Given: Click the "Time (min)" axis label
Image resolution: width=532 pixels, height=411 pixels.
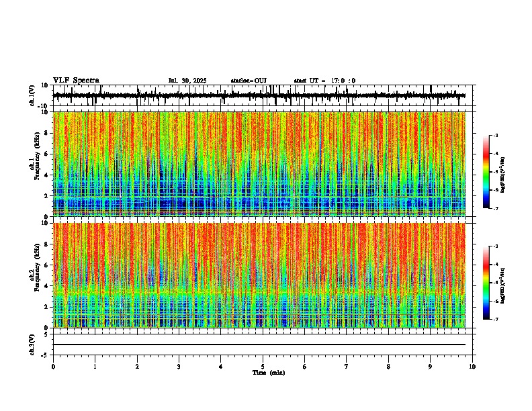Looking at the screenshot, I should [269, 373].
